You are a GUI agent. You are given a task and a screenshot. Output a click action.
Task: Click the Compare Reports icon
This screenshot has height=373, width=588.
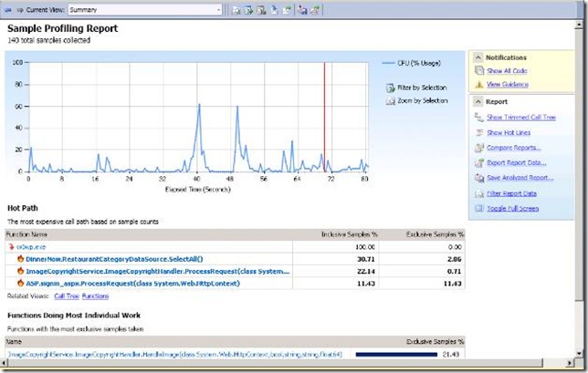[x=479, y=148]
